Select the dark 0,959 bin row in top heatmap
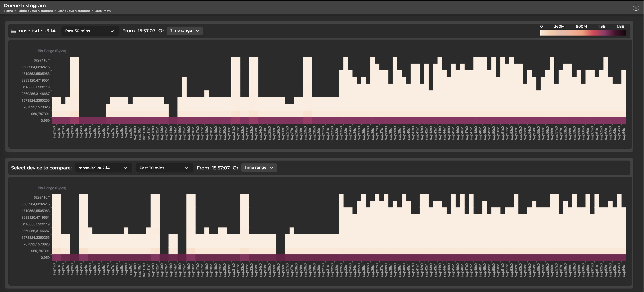This screenshot has height=292, width=644. 300,120
